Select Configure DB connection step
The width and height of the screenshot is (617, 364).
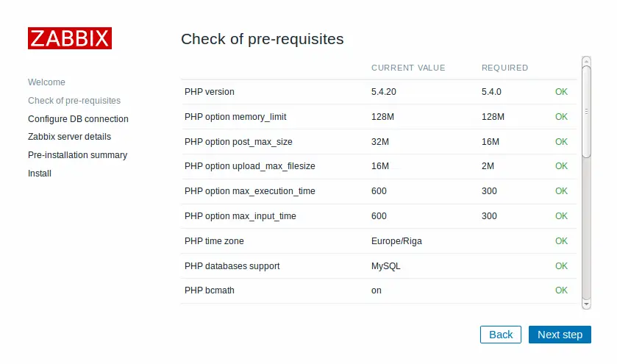78,119
